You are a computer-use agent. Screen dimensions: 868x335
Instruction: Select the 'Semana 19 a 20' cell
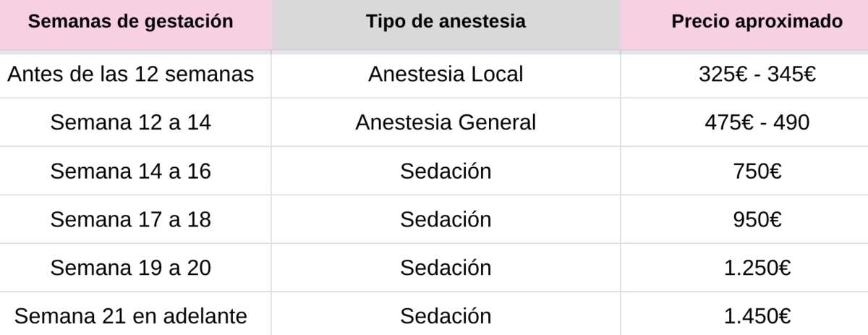[x=131, y=268]
